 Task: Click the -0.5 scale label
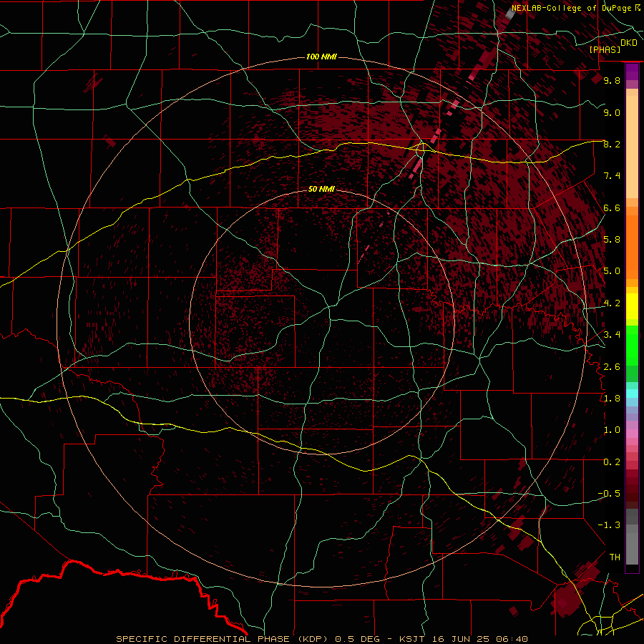pos(609,493)
